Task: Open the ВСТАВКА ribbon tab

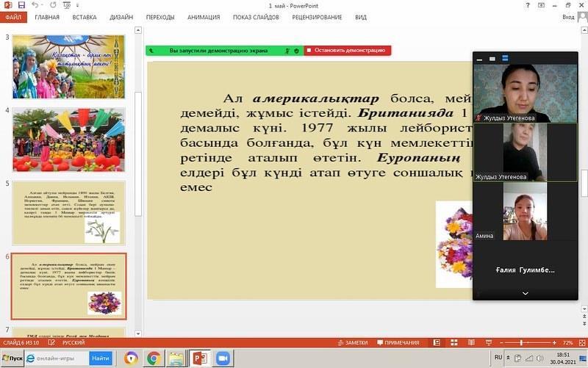Action: pyautogui.click(x=84, y=17)
